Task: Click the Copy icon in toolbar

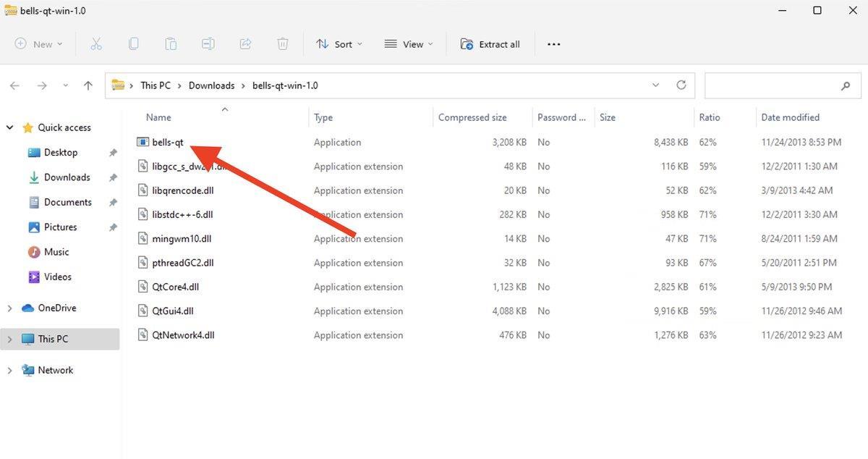Action: tap(134, 44)
